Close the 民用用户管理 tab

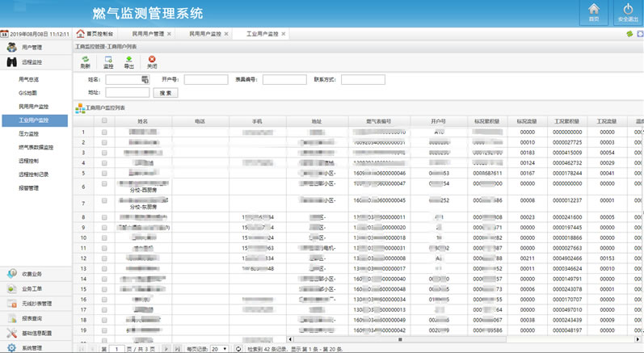tap(169, 34)
